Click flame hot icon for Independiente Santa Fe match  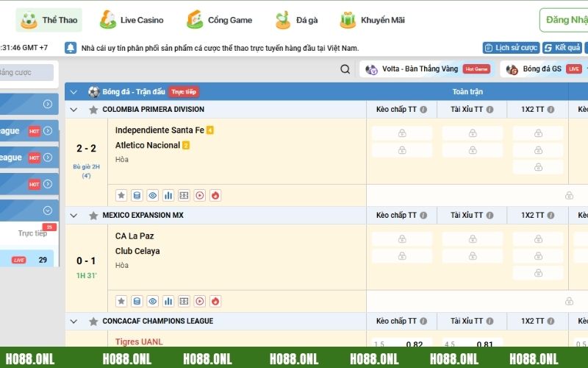pos(215,195)
